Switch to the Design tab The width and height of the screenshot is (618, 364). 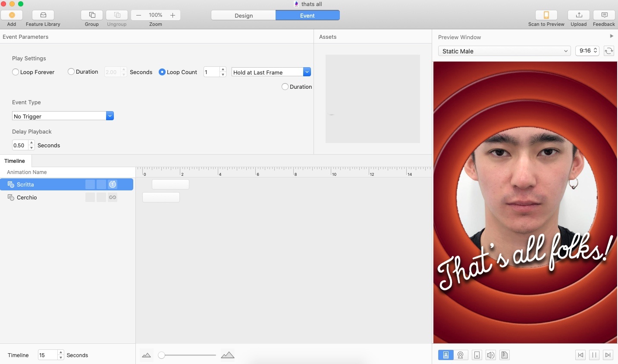click(244, 15)
